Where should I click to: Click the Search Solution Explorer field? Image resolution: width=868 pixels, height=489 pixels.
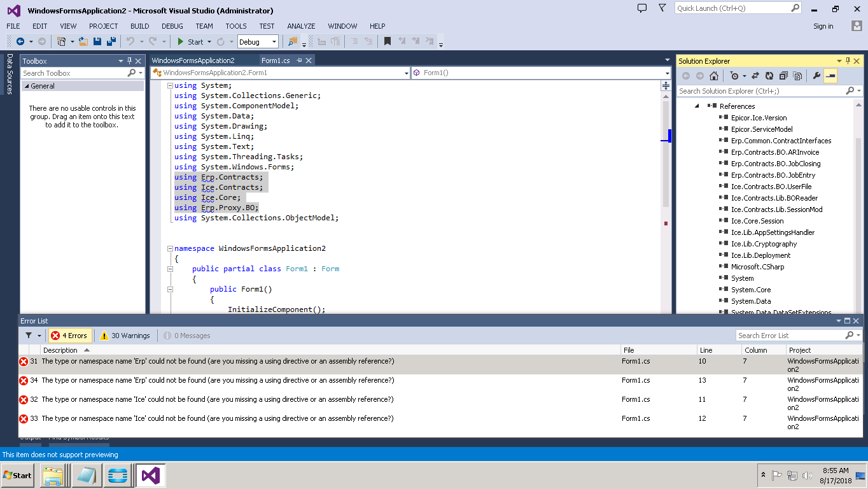761,91
